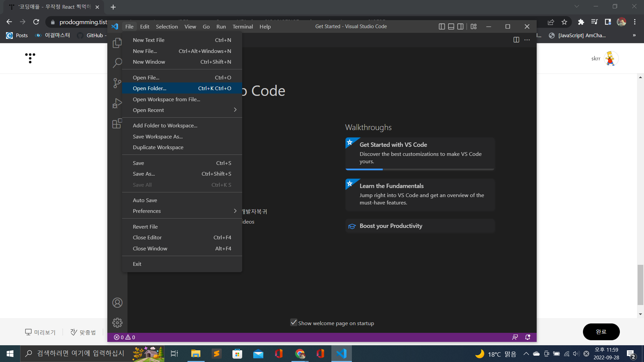The height and width of the screenshot is (362, 644).
Task: Open Get Started with VS Code walkthrough
Action: click(x=420, y=153)
